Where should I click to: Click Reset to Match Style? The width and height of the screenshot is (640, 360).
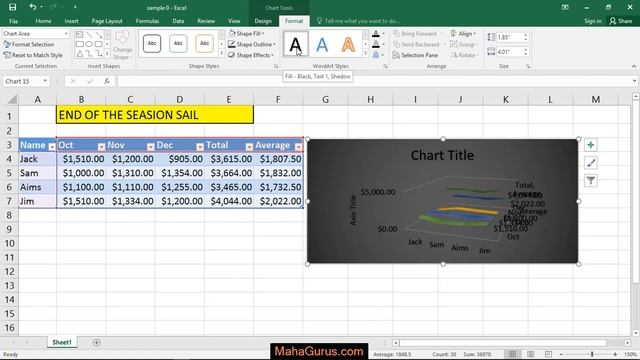pos(33,55)
